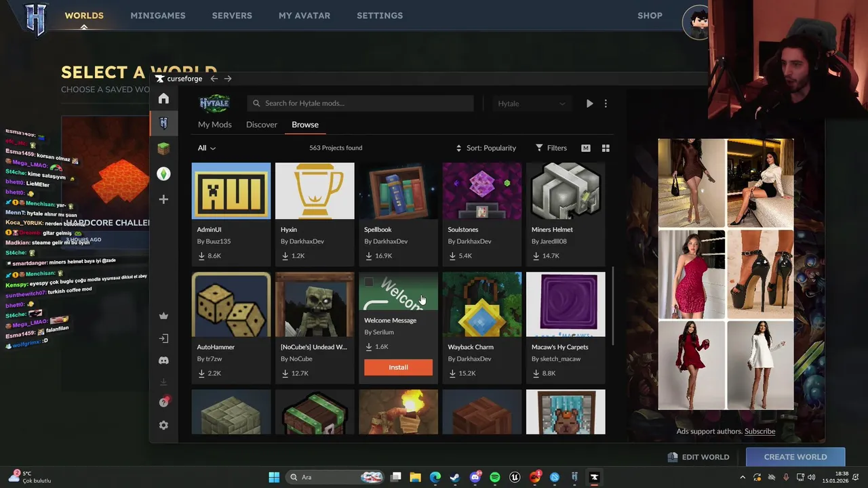Screen dimensions: 868x488
Task: Select the Browse tab
Action: point(305,125)
